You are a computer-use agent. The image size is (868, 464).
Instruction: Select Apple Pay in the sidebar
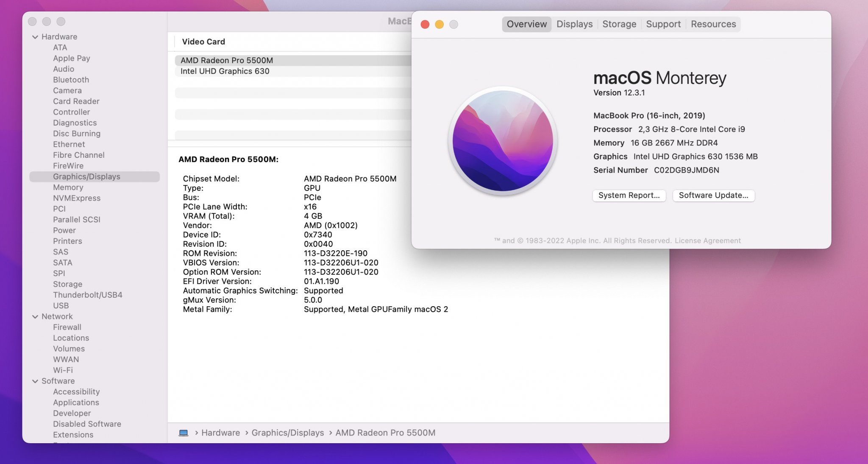[72, 58]
